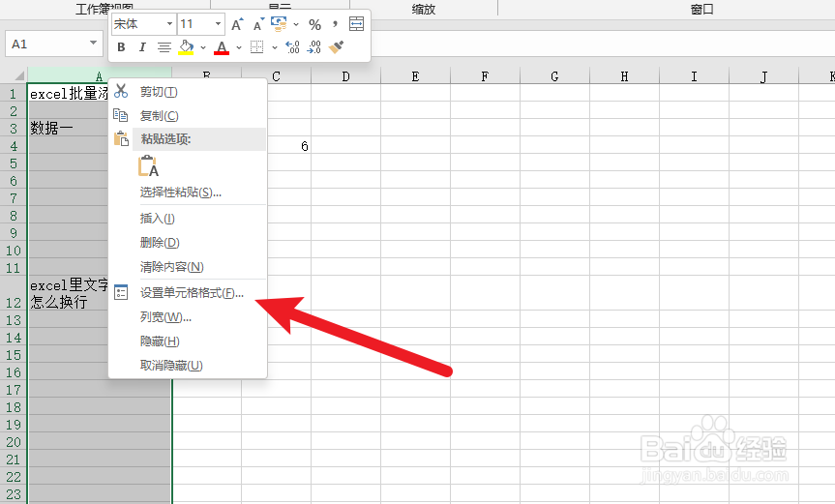Select column G header
Image resolution: width=835 pixels, height=504 pixels.
coord(554,76)
